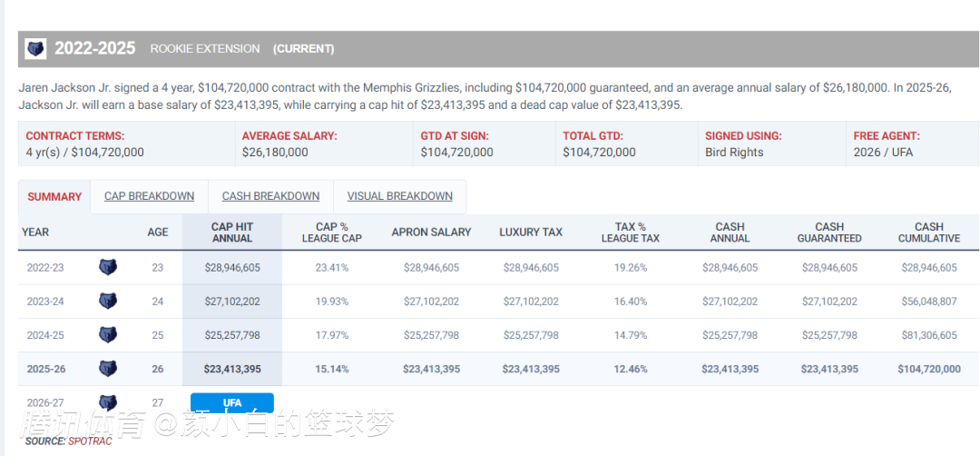This screenshot has height=456, width=980.
Task: Click the Cap % League Cap column header
Action: coord(332,233)
